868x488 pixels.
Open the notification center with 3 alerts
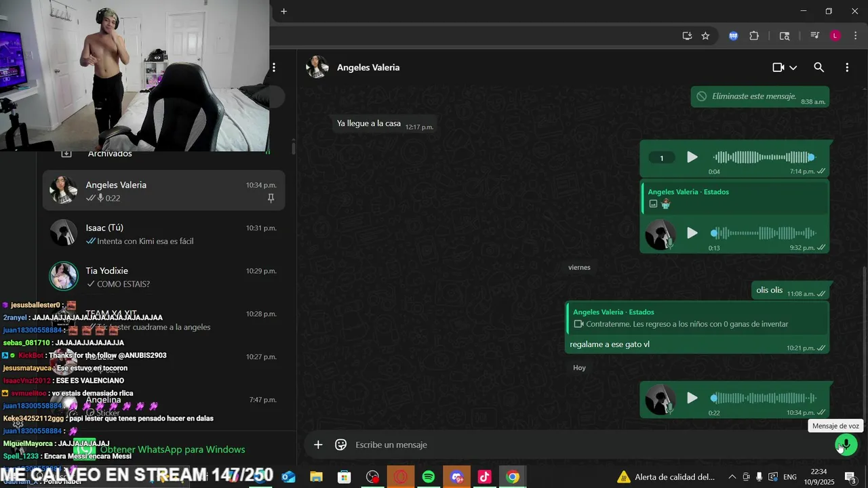tap(850, 477)
